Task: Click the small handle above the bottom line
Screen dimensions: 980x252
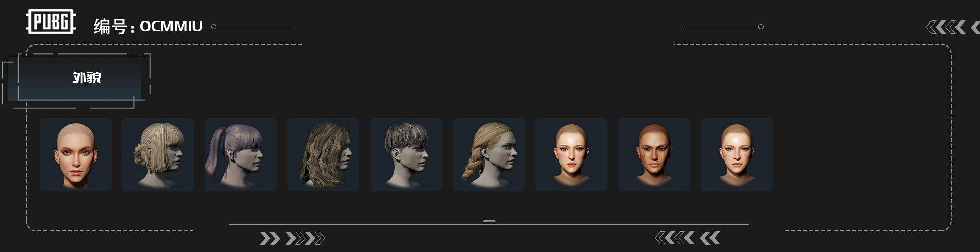Action: [x=489, y=221]
